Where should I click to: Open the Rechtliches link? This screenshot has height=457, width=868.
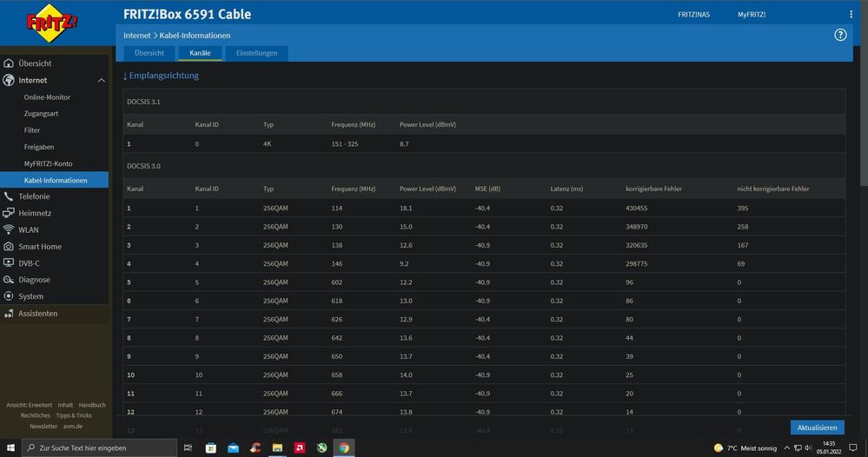pyautogui.click(x=36, y=415)
